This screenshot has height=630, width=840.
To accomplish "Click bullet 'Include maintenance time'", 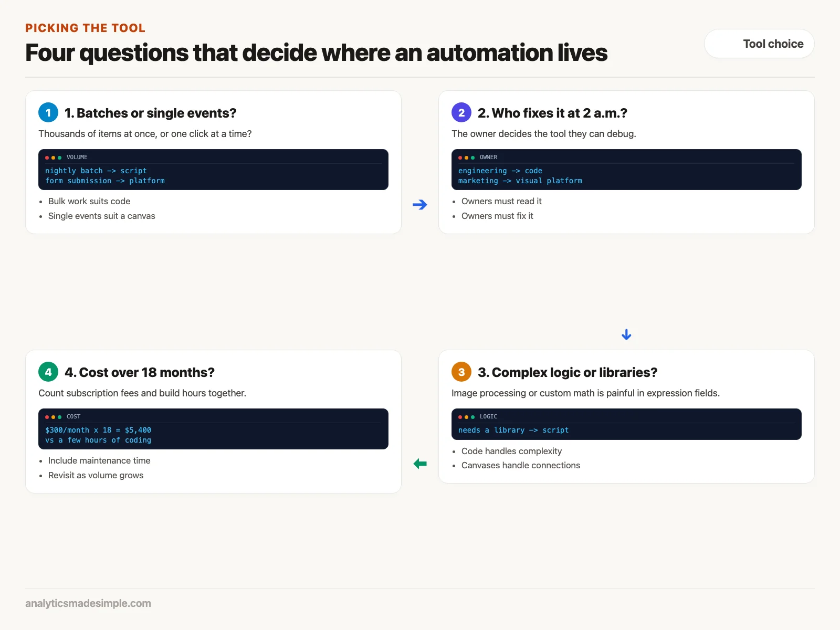I will [99, 460].
